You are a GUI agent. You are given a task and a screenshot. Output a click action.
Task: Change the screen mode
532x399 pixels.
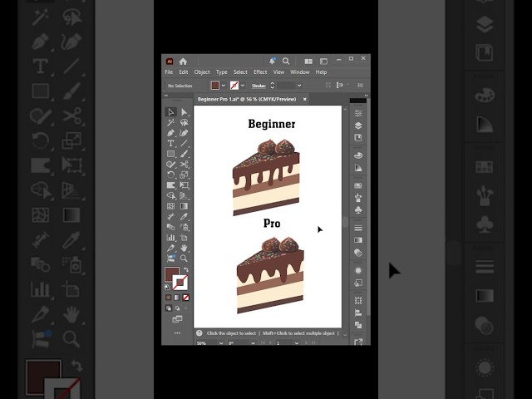click(177, 319)
